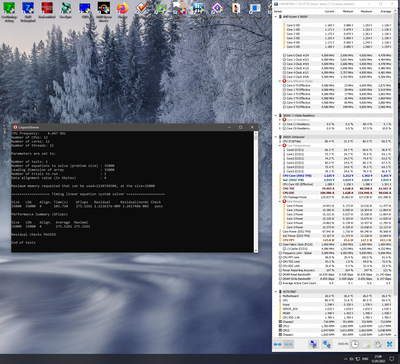The image size is (400, 364).
Task: Show hidden tray icons chevron
Action: tap(345, 359)
